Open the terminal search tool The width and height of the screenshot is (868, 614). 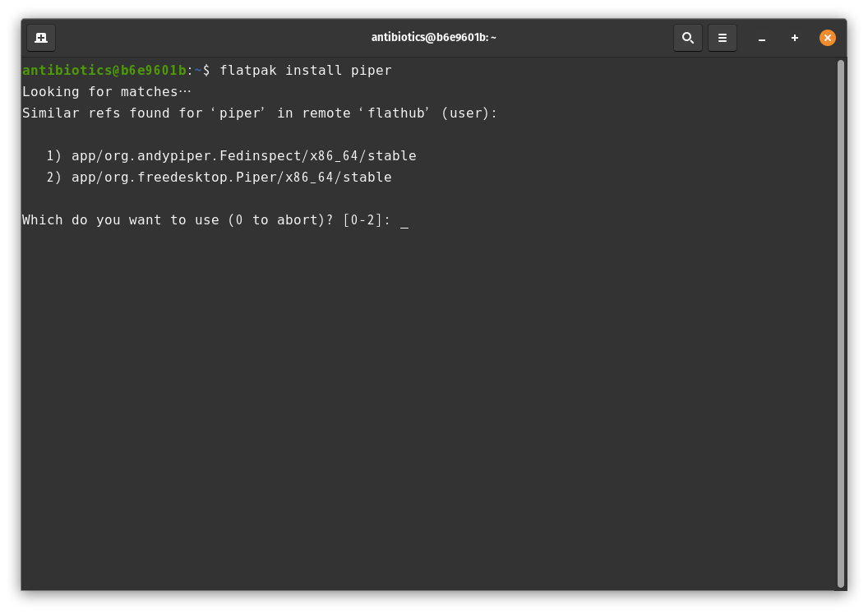pyautogui.click(x=688, y=38)
